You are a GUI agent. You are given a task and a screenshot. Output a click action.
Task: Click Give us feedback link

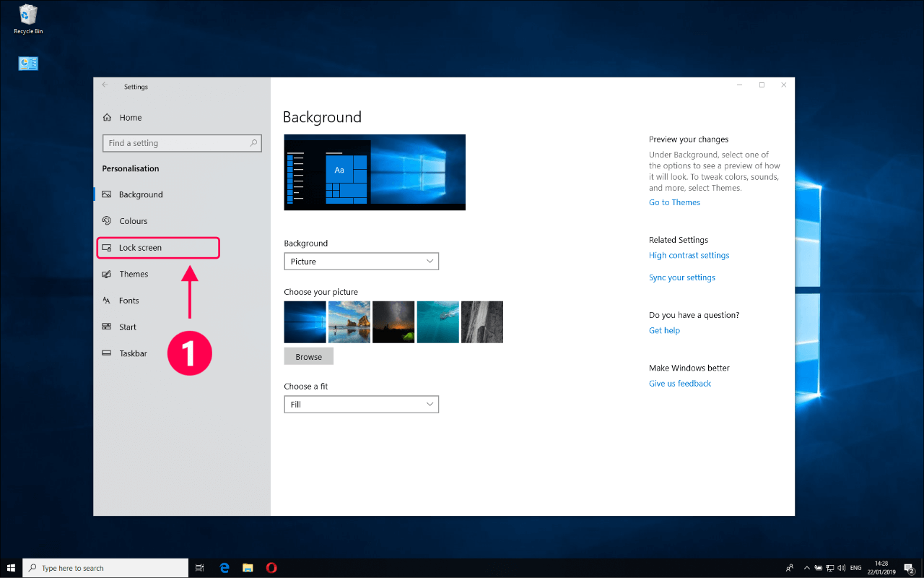tap(680, 384)
